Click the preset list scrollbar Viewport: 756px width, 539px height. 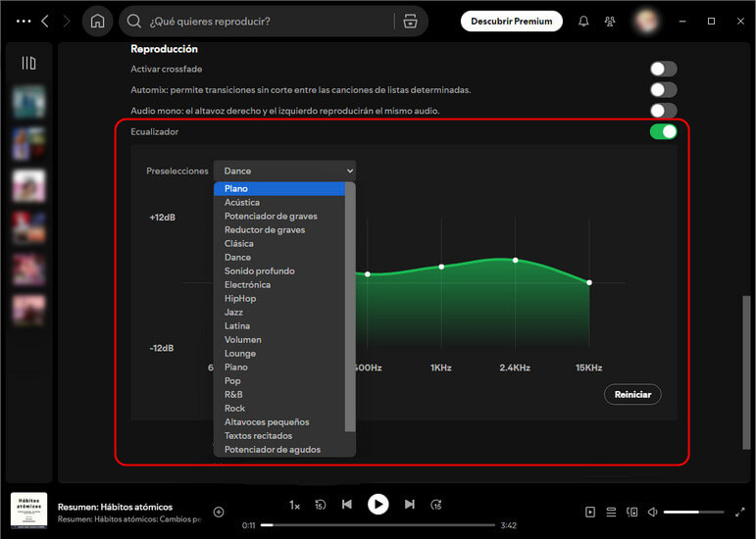[x=350, y=307]
